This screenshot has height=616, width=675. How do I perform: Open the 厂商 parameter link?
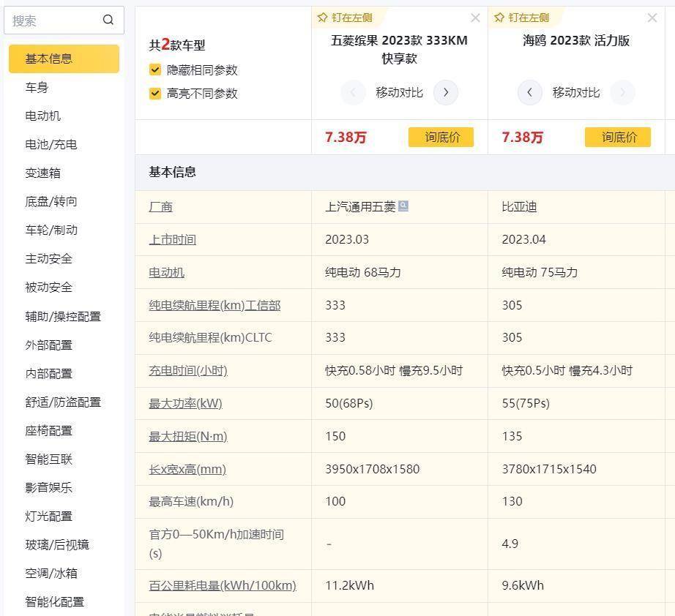point(160,207)
